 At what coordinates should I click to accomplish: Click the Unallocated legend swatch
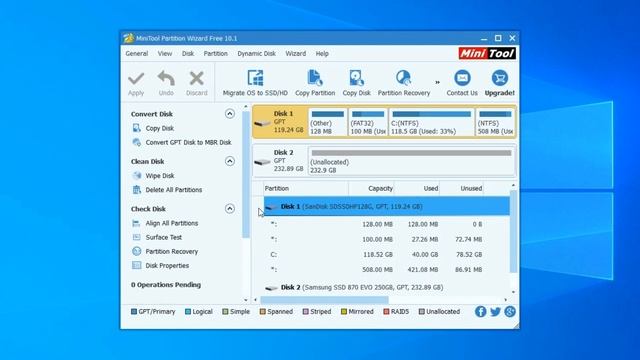point(422,311)
